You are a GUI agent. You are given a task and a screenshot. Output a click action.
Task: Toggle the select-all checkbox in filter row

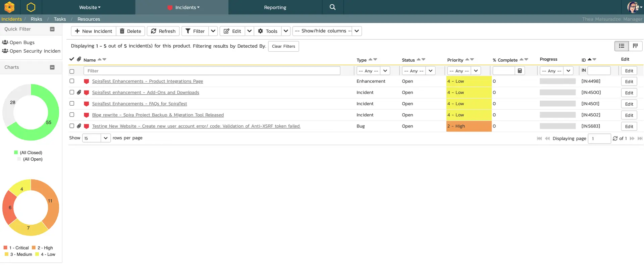72,71
